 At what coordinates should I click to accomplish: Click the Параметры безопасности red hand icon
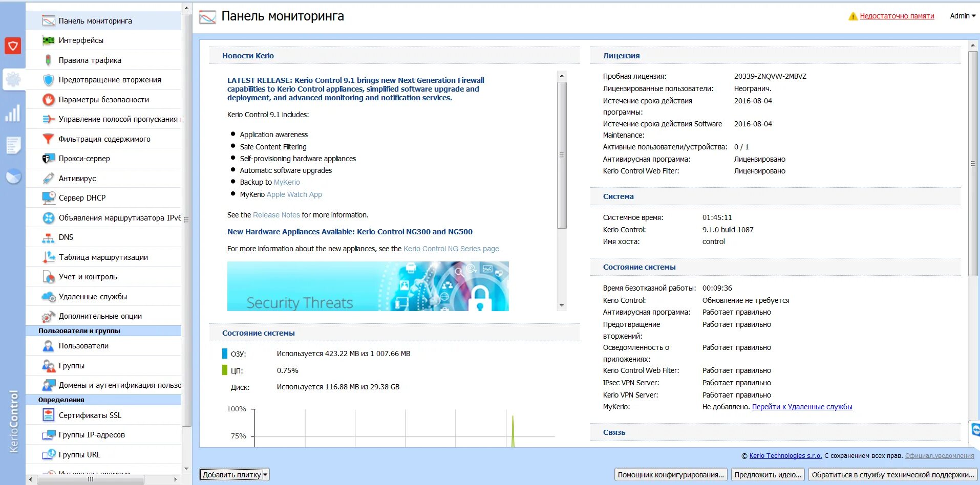[x=48, y=100]
